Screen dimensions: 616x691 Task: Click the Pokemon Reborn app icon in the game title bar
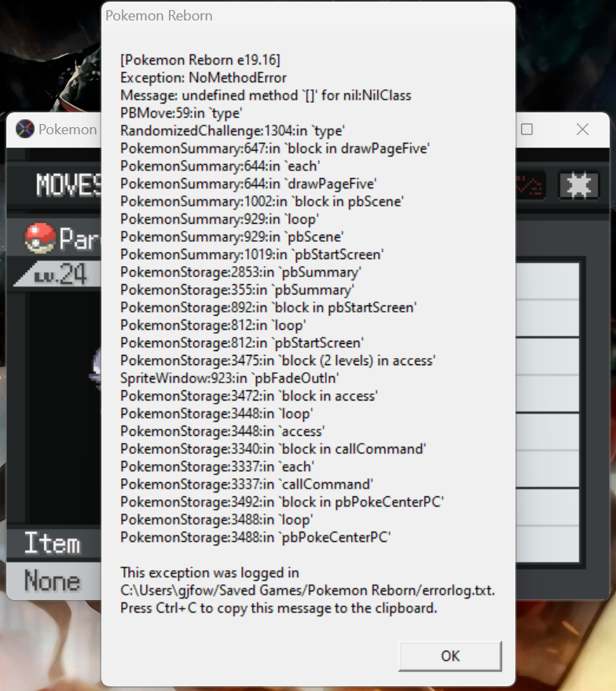(25, 130)
